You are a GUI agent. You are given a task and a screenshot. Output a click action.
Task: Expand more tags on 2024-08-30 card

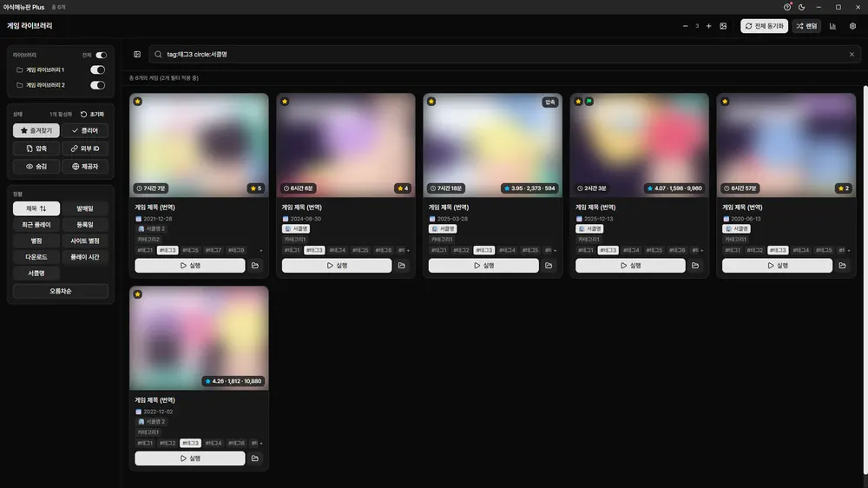point(408,250)
